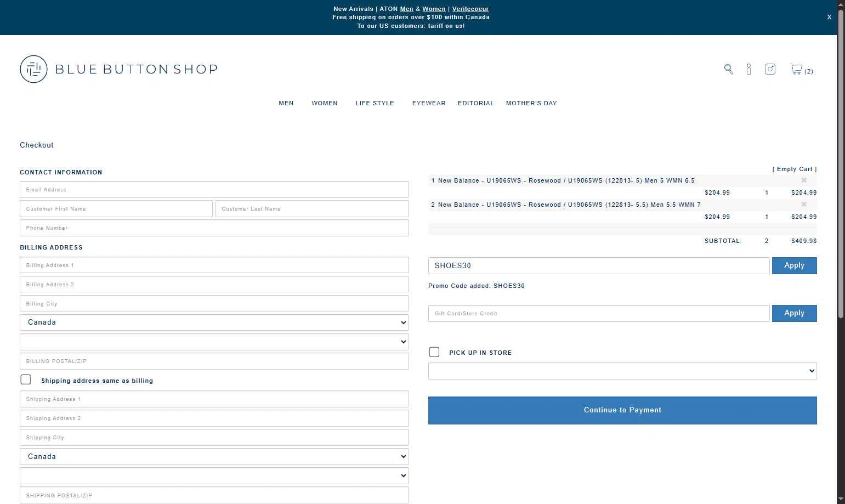Click the Men 5 WMN 6.5 item name
Viewport: 845px width, 504px height.
pyautogui.click(x=566, y=180)
